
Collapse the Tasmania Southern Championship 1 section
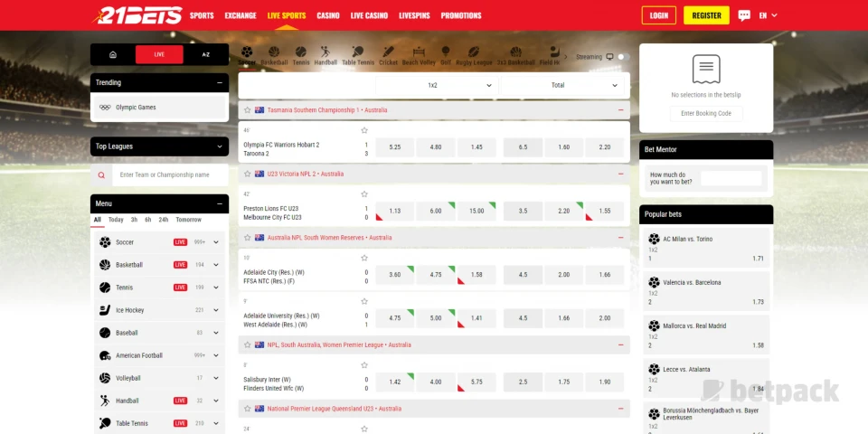621,110
